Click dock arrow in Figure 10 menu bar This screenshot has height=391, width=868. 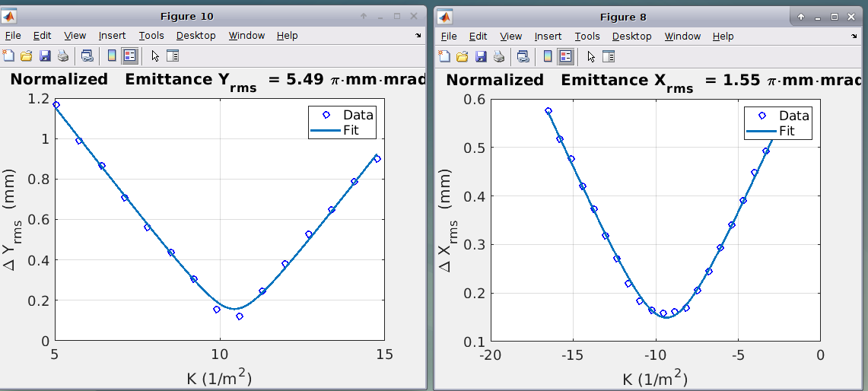coord(418,36)
